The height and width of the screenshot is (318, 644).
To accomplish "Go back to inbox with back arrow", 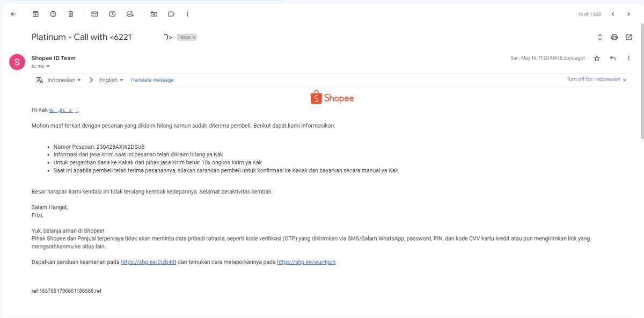I will coord(13,14).
